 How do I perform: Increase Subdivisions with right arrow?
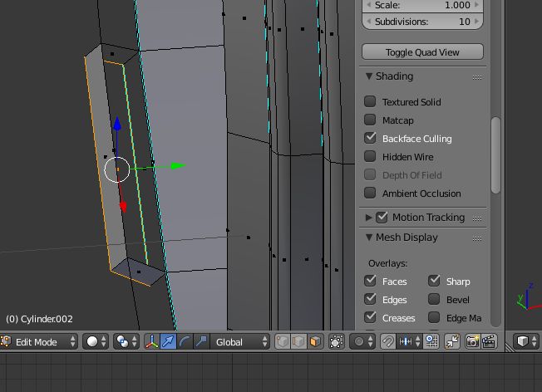click(477, 22)
